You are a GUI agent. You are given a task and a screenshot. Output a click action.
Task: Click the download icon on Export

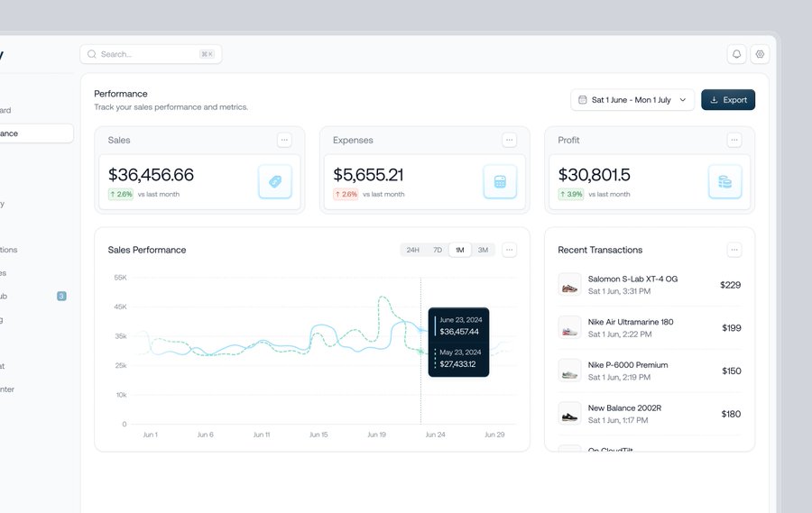coord(714,100)
